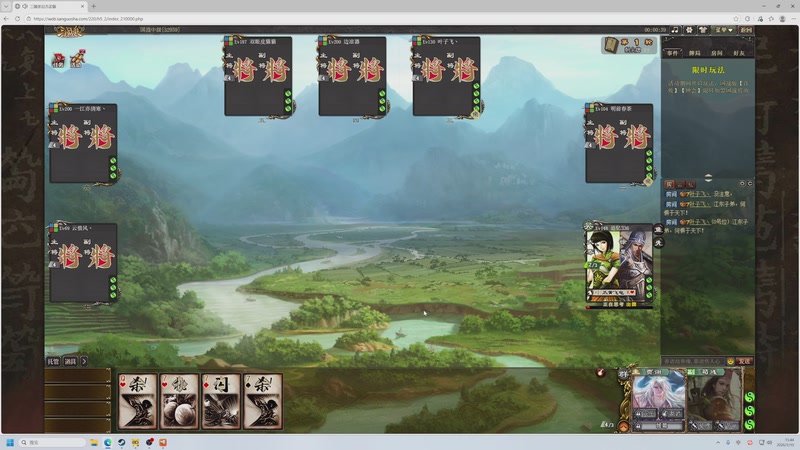
Task: Switch to the 房间 tab
Action: tap(717, 53)
